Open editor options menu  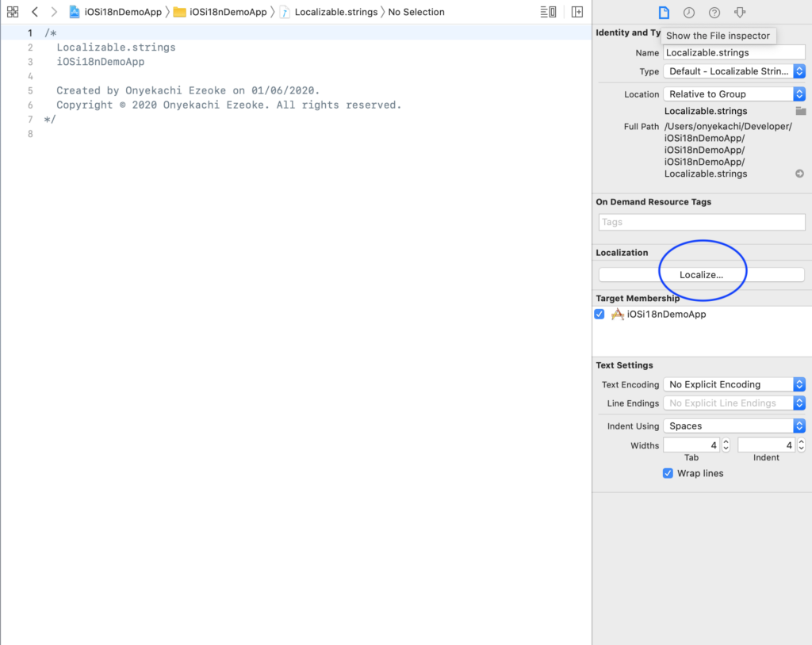pyautogui.click(x=549, y=12)
